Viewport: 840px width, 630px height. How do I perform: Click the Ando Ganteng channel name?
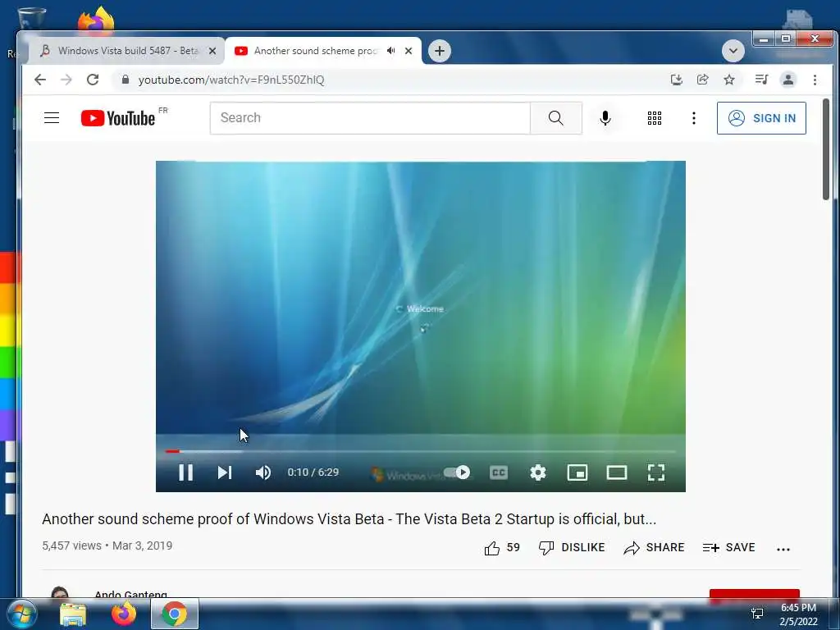pyautogui.click(x=130, y=594)
